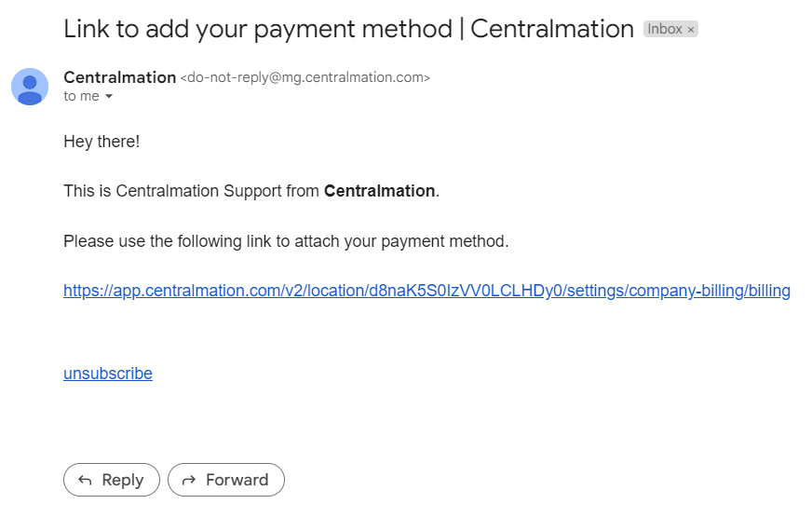Screen dimensions: 812x531
Task: Click the sender name Centralmation in header
Action: [119, 77]
